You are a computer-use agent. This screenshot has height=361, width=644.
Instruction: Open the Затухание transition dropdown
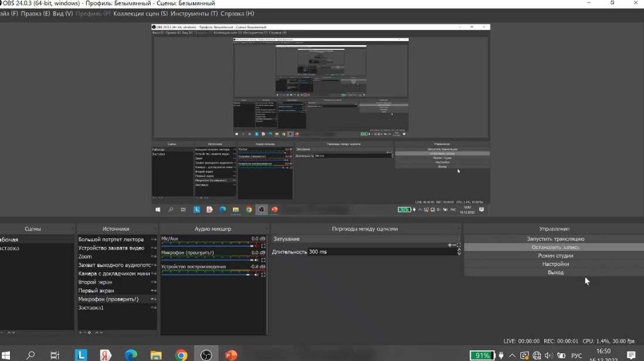coord(364,239)
